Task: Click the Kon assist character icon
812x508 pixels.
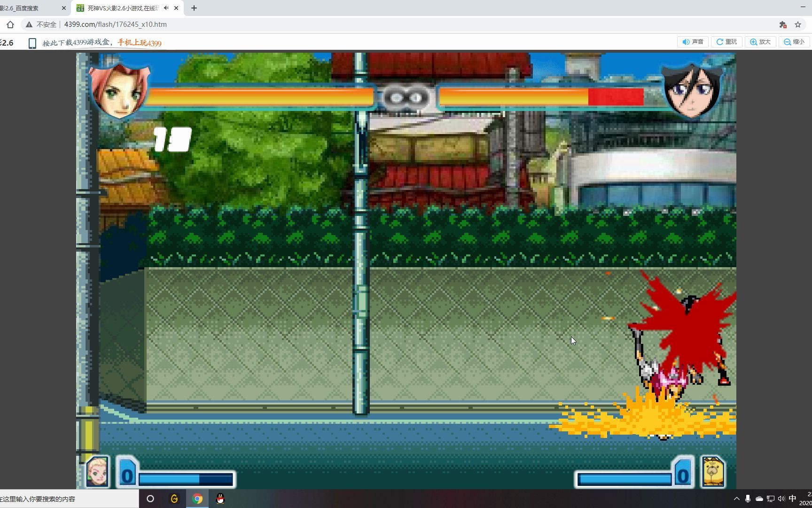Action: pyautogui.click(x=713, y=472)
